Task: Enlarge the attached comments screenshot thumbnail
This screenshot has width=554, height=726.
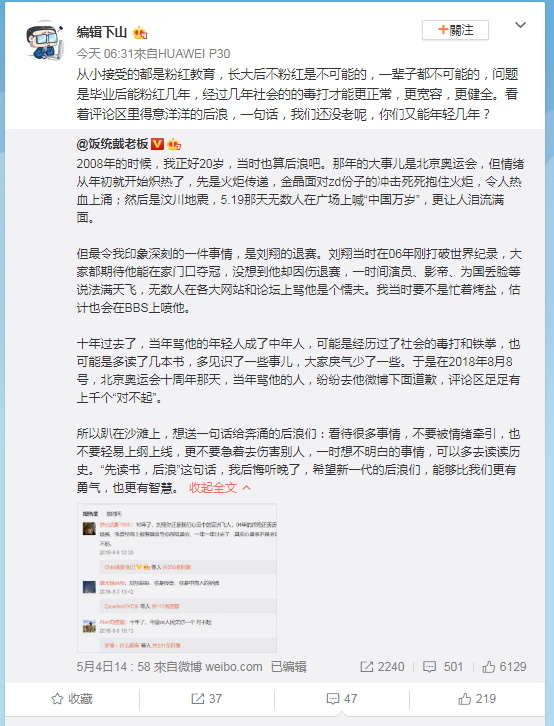Action: (x=177, y=578)
